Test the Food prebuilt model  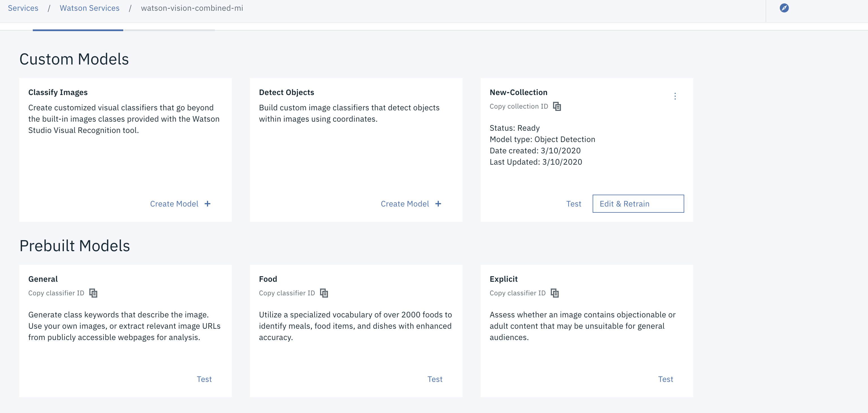click(435, 379)
